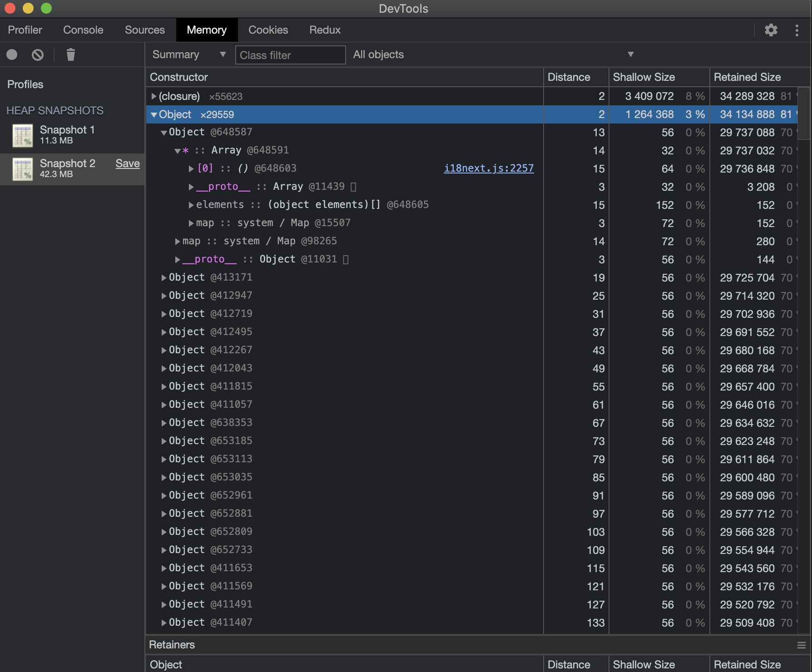Viewport: 812px width, 672px height.
Task: Collapse Object @648587 tree node
Action: [164, 133]
